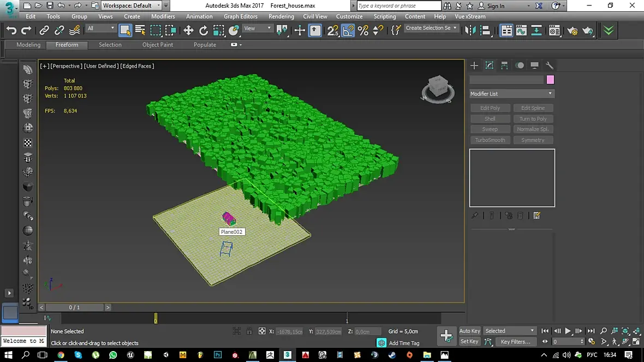Expand the Modifier List dropdown
The image size is (644, 362).
point(511,94)
